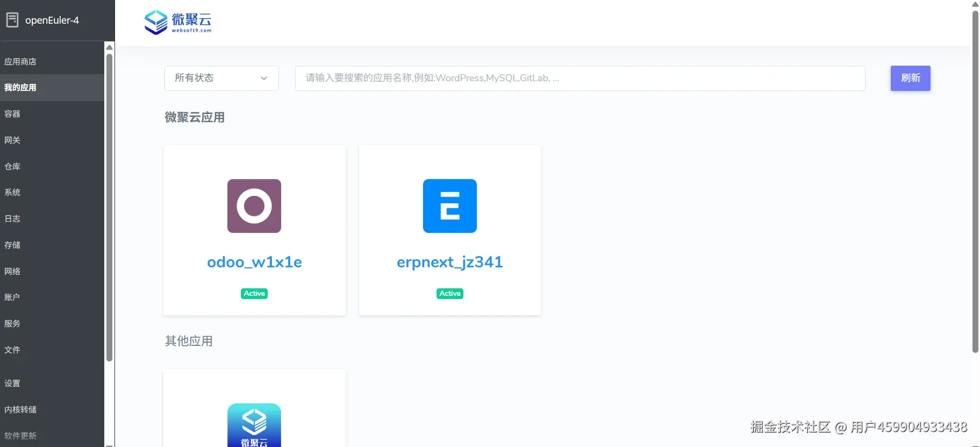980x447 pixels.
Task: Open 账户 in the sidebar
Action: pyautogui.click(x=52, y=297)
